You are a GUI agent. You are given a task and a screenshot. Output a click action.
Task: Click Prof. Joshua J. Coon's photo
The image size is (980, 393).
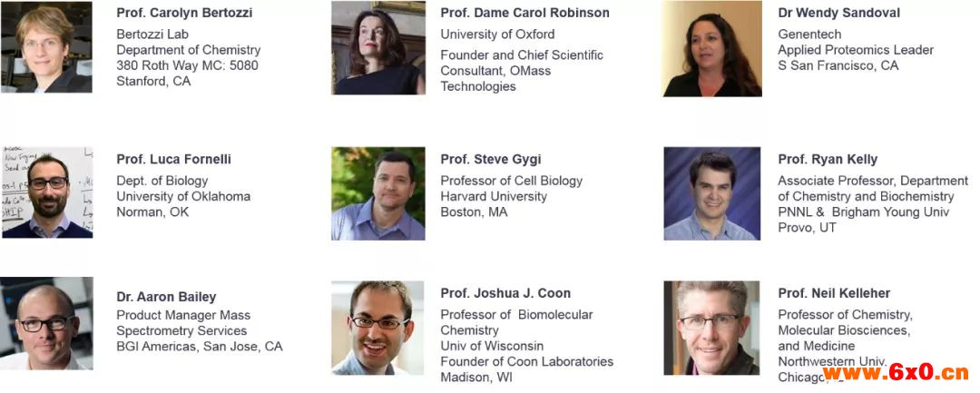coord(377,328)
